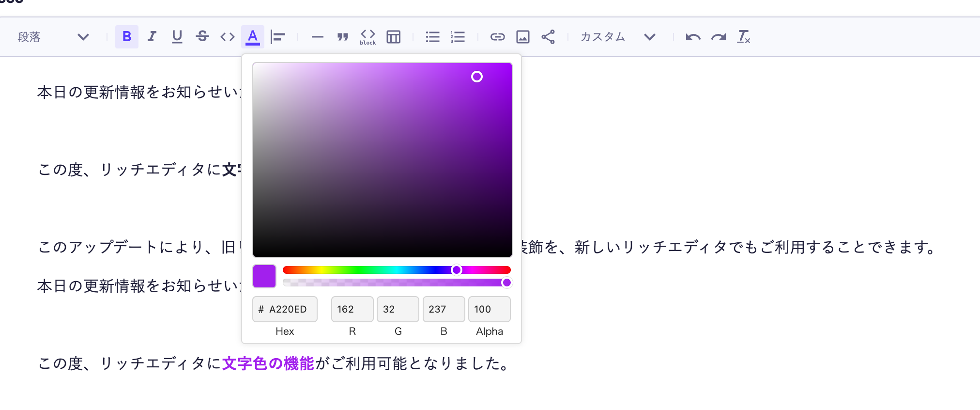Insert a code block

(x=368, y=37)
